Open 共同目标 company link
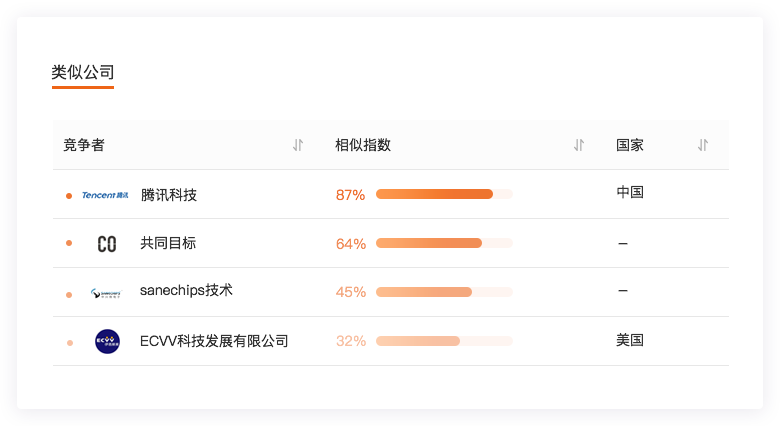The image size is (780, 426). coord(168,243)
